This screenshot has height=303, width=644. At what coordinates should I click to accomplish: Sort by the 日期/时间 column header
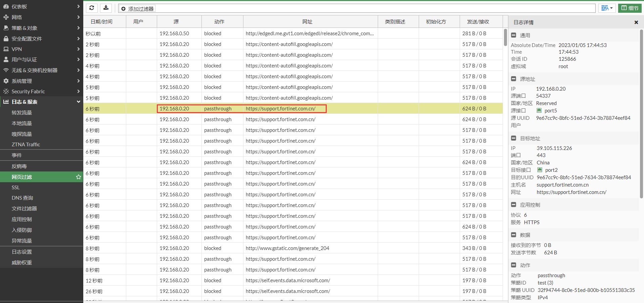pyautogui.click(x=101, y=22)
